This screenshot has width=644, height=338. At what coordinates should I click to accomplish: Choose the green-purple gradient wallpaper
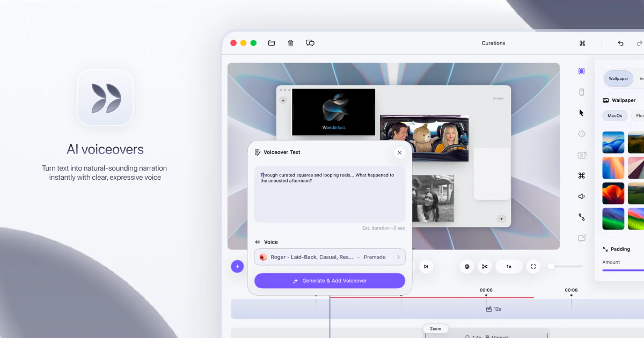click(613, 218)
